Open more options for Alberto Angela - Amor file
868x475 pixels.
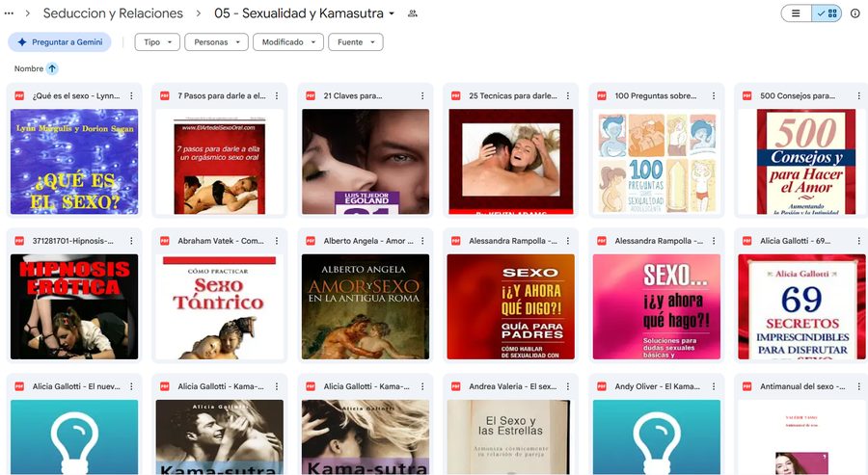(422, 241)
